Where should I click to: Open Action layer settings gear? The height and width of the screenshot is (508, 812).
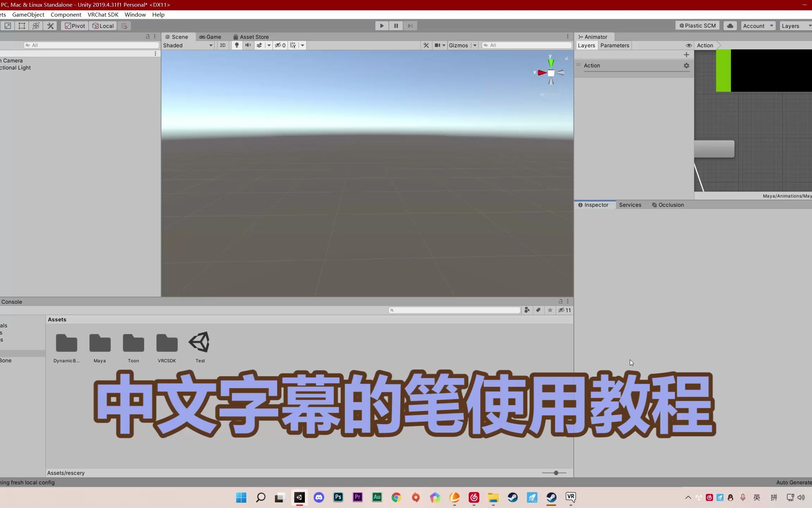(686, 66)
